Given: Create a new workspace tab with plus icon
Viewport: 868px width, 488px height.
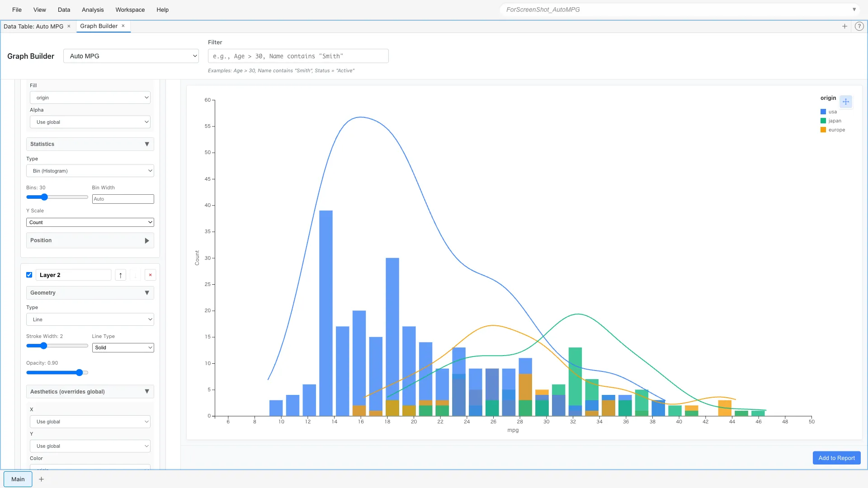Looking at the screenshot, I should click(x=41, y=479).
